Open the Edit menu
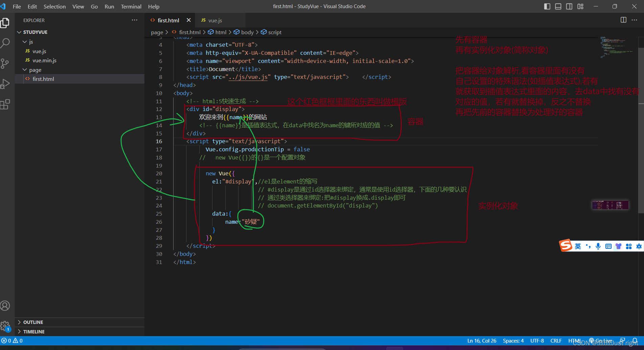Viewport: 644px width, 350px height. [32, 6]
